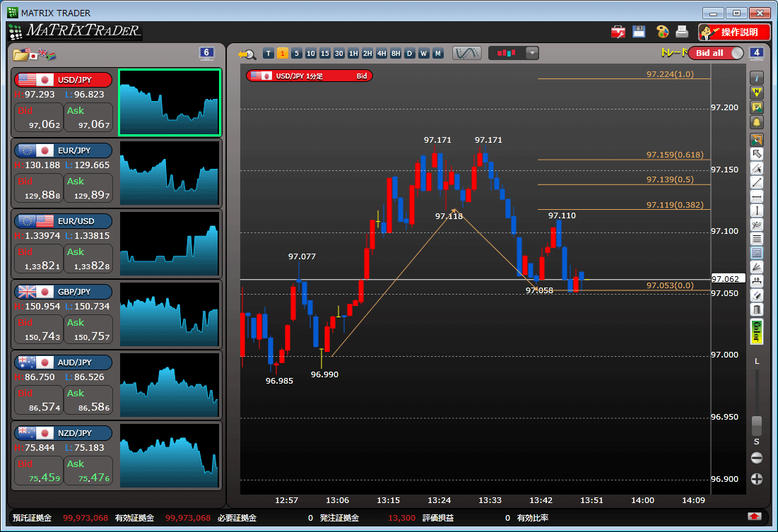Open the GBP/JPY mini chart thumbnail
Screen dimensions: 778x532
[x=170, y=314]
